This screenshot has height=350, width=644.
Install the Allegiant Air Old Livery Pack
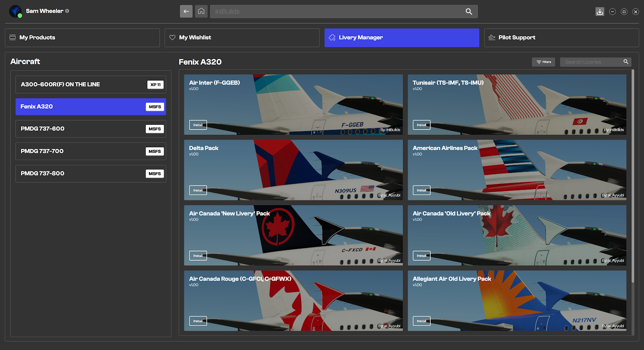pos(421,321)
